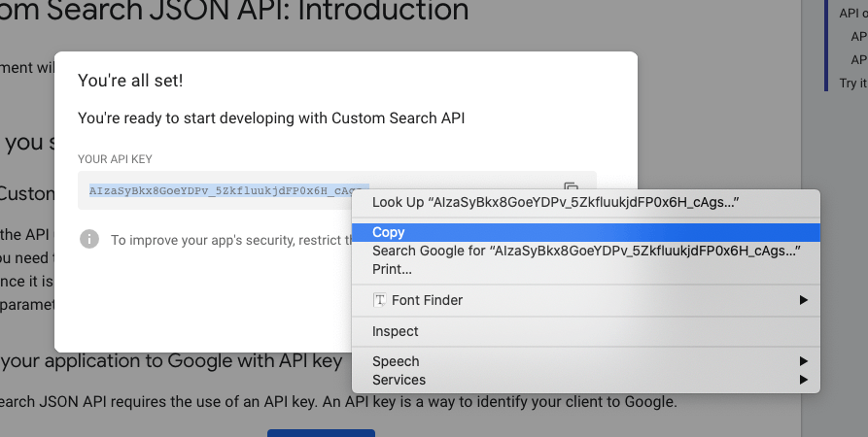Click the copy API key icon

click(571, 188)
